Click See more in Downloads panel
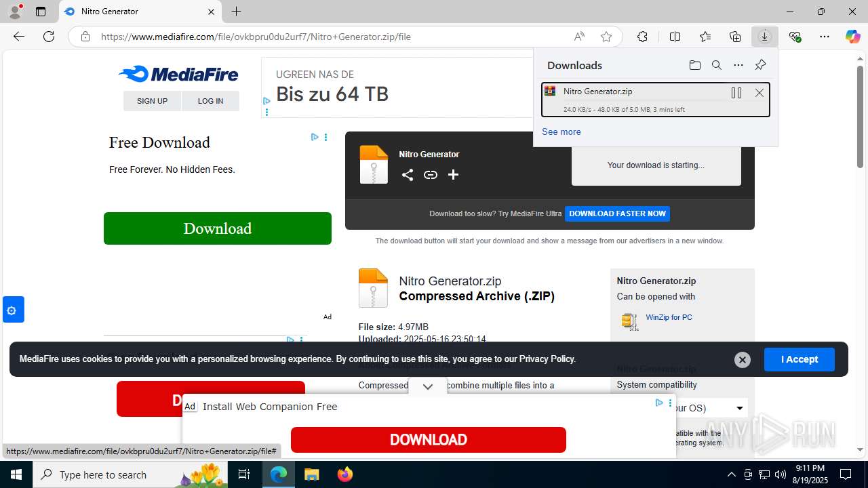The height and width of the screenshot is (488, 868). tap(561, 131)
